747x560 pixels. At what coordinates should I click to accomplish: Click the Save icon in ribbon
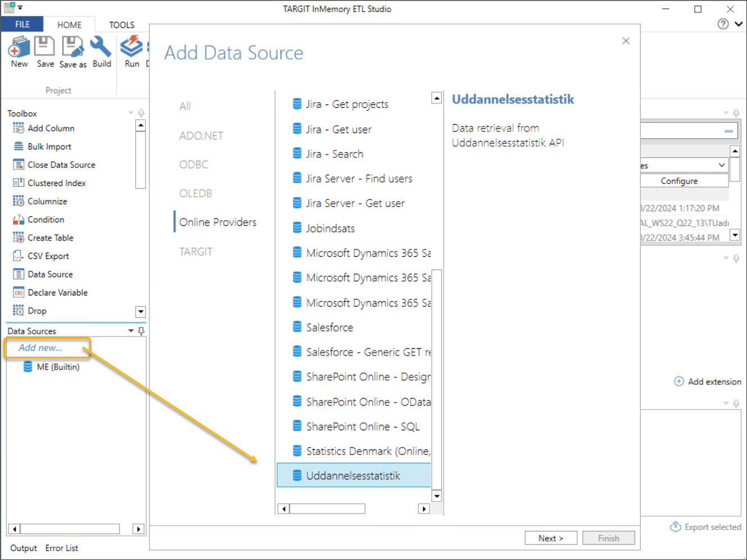pos(45,46)
